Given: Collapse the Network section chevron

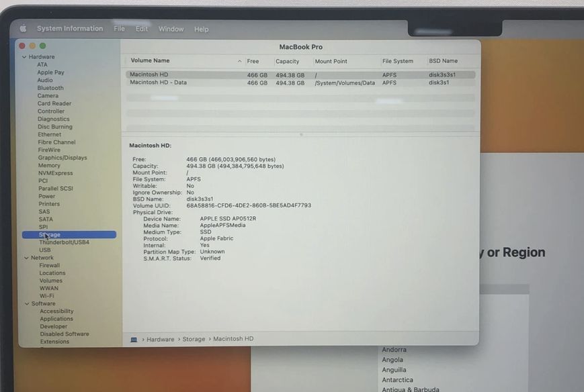Looking at the screenshot, I should click(26, 258).
